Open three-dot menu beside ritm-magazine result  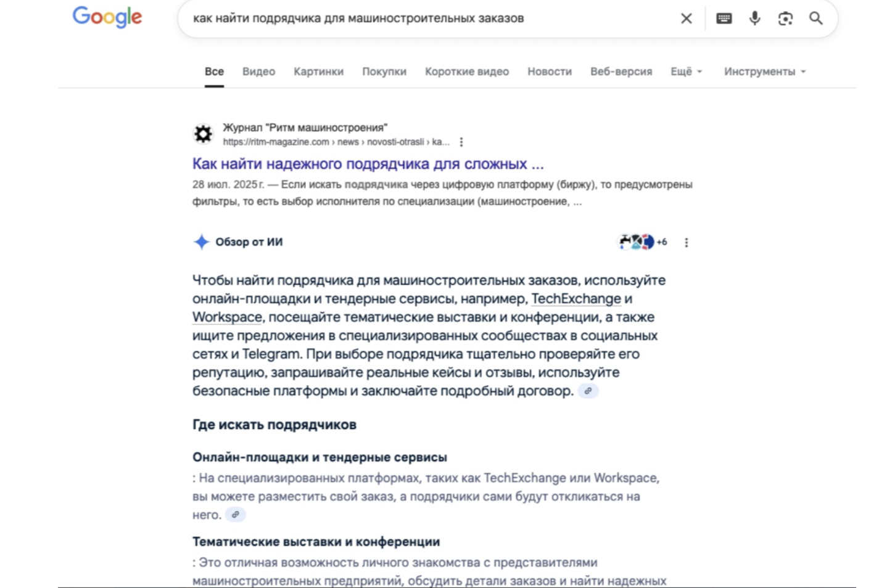point(461,142)
